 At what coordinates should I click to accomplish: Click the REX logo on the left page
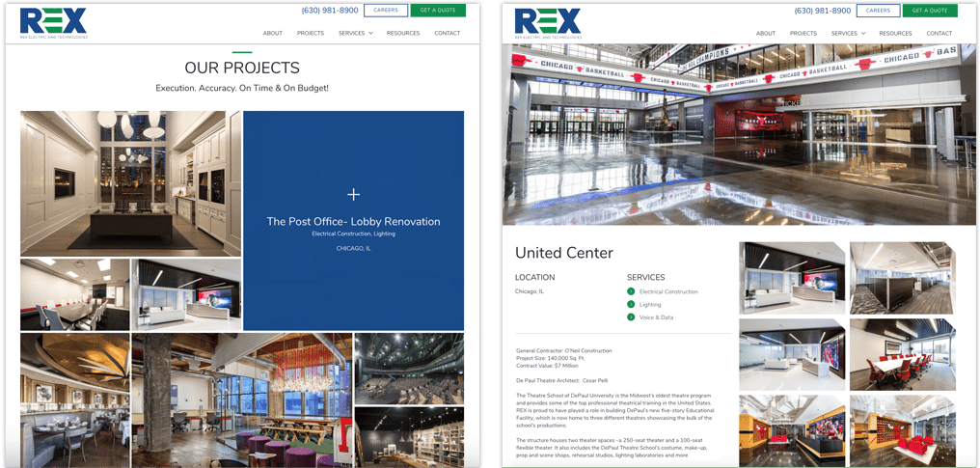(x=53, y=22)
